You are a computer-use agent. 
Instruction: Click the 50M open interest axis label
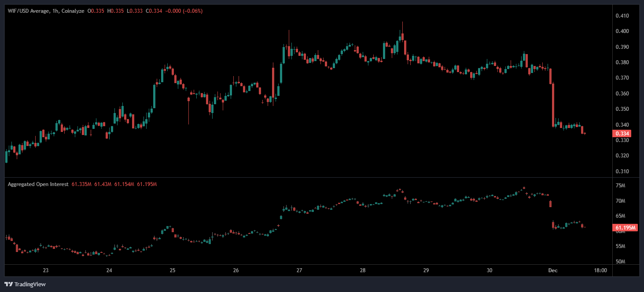pyautogui.click(x=620, y=262)
